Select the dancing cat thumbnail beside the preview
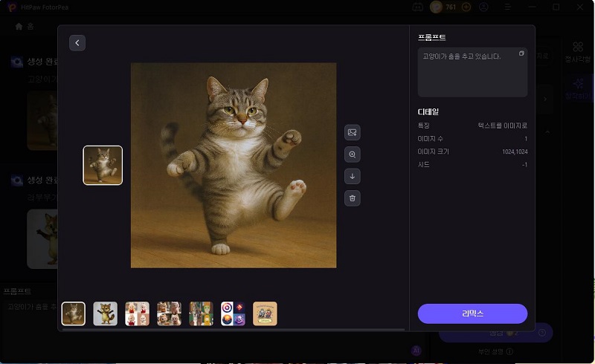The image size is (595, 364). click(x=103, y=166)
